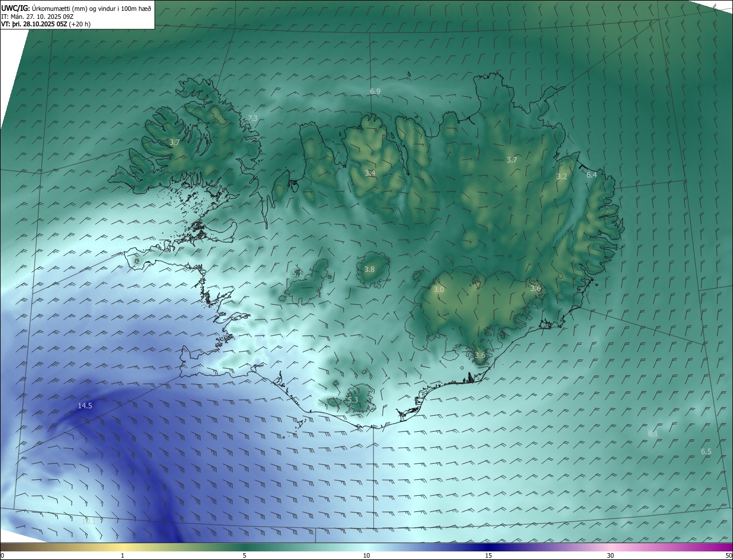
Task: Click the 3.4 value in northern Iceland
Action: point(370,173)
